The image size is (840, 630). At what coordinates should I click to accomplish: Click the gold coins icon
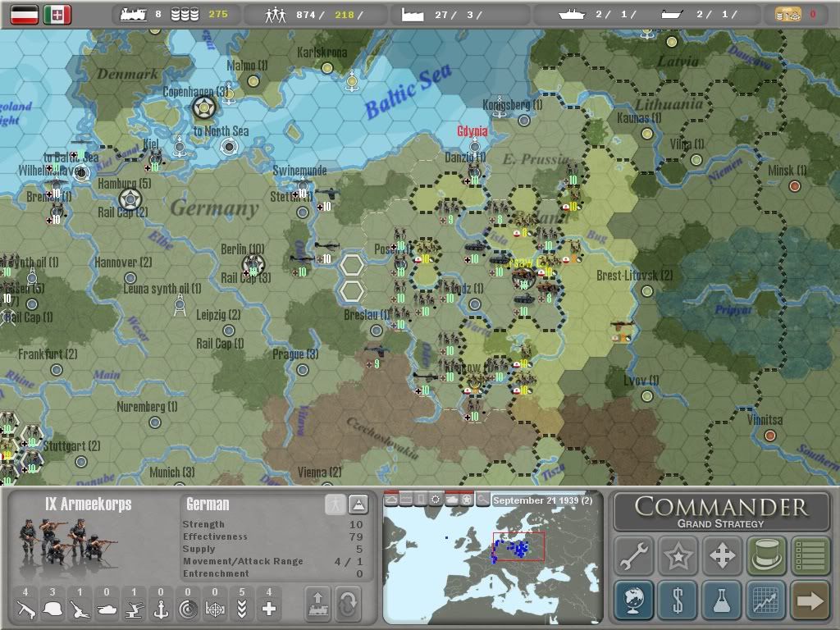pyautogui.click(x=788, y=15)
